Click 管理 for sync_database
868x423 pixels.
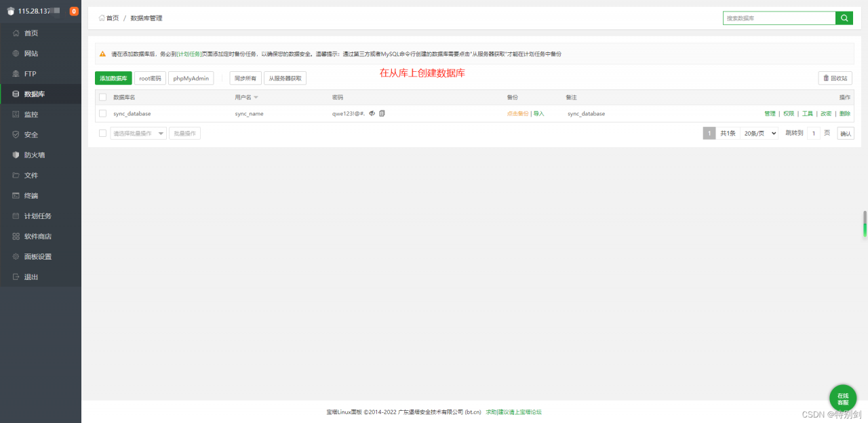click(770, 114)
